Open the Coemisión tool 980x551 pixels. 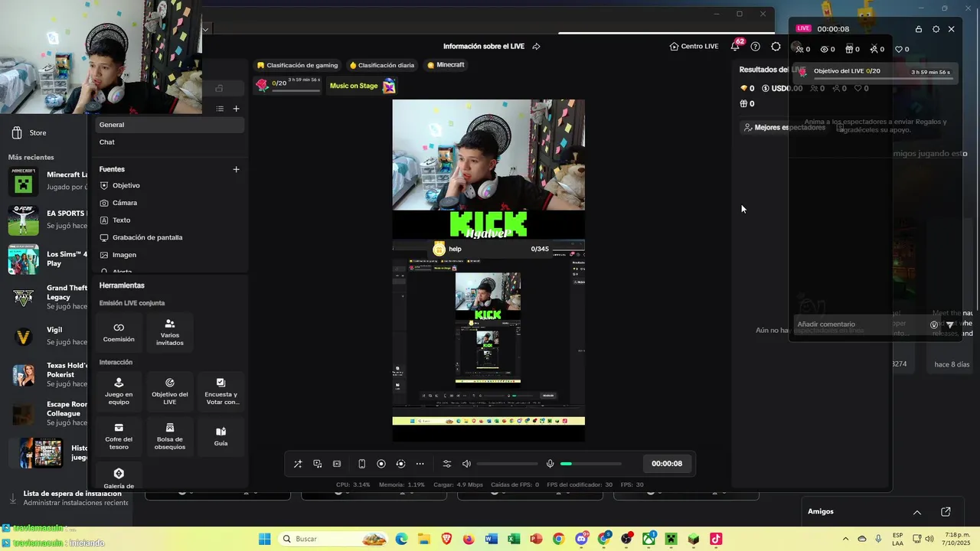pos(119,332)
